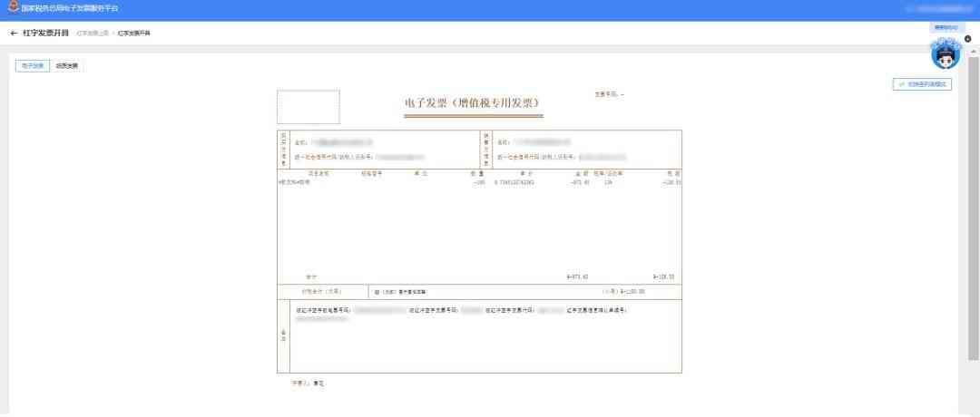
Task: Click the scrollbar up arrow
Action: (x=973, y=52)
